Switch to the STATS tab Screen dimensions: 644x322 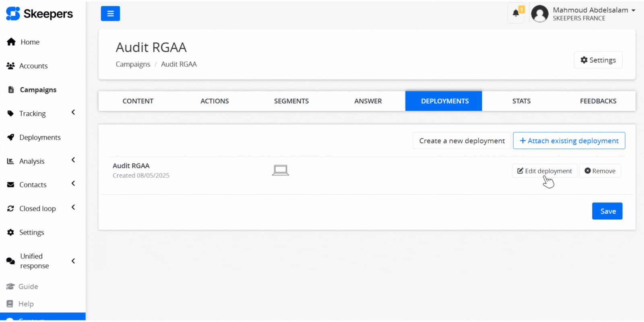pos(521,101)
